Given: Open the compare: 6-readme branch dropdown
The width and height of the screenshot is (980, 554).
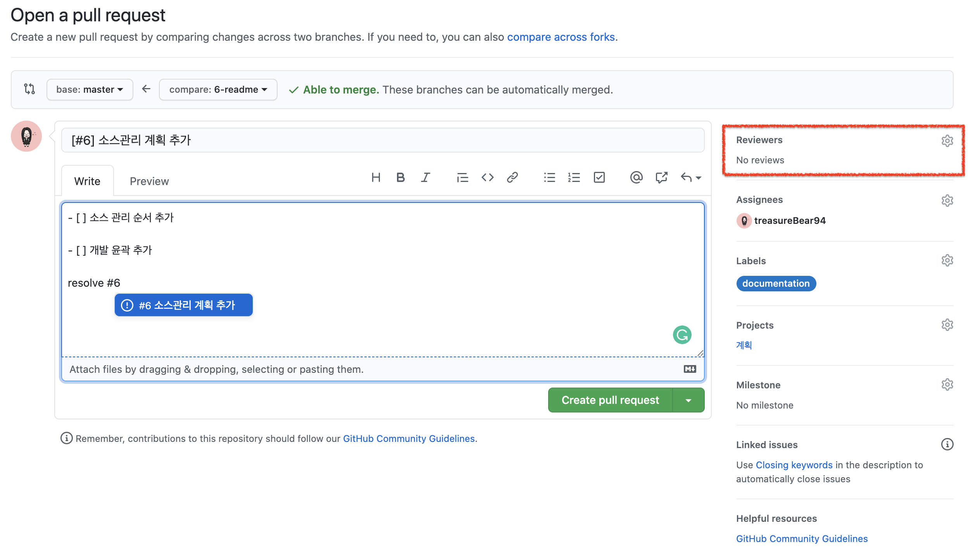Looking at the screenshot, I should [218, 90].
